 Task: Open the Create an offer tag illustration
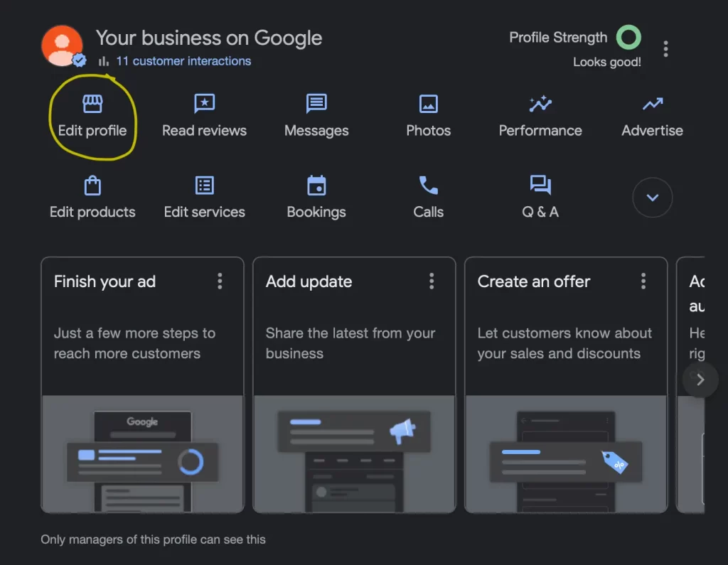click(566, 453)
